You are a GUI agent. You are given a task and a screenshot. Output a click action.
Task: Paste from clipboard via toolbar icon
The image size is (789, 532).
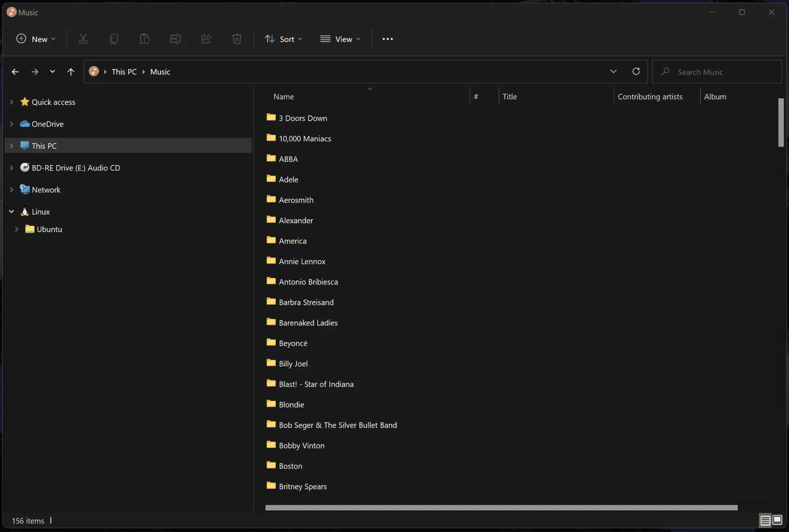click(x=144, y=39)
